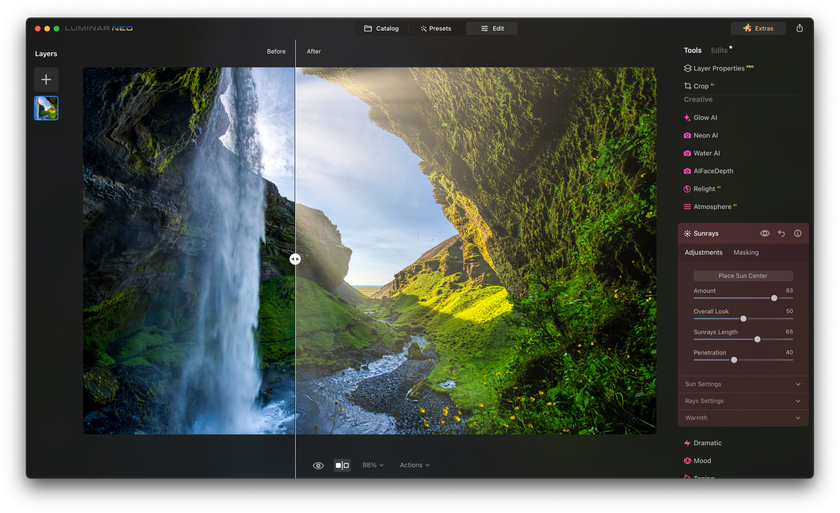Open the Neon AI tool

[701, 135]
